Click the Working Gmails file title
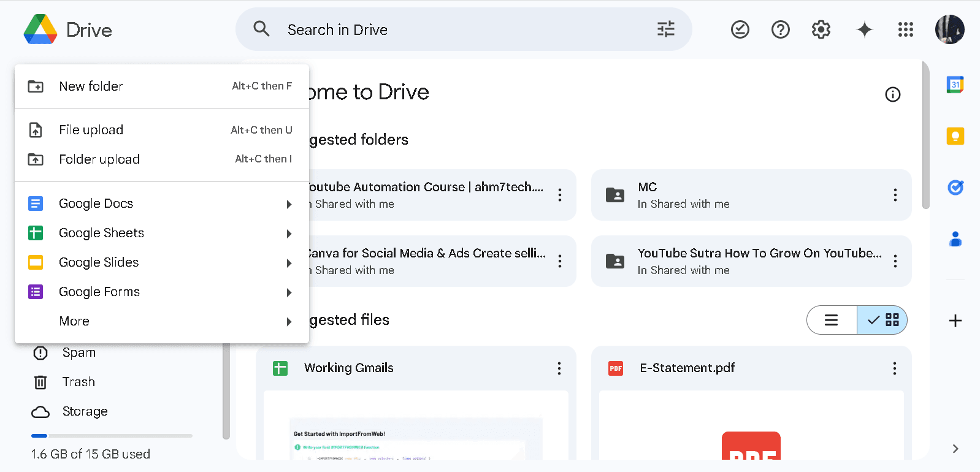Viewport: 980px width, 472px height. pyautogui.click(x=349, y=368)
